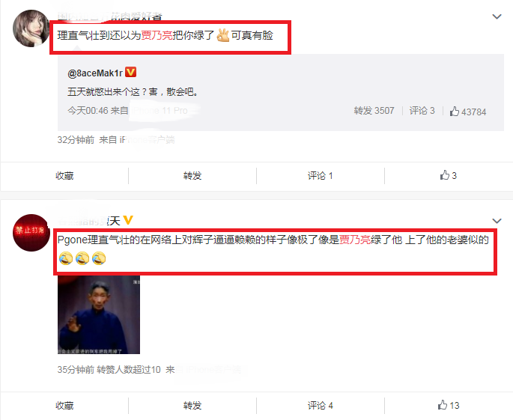Click the orange verified badge beside @8aceMak1r
The width and height of the screenshot is (513, 420).
[x=131, y=72]
